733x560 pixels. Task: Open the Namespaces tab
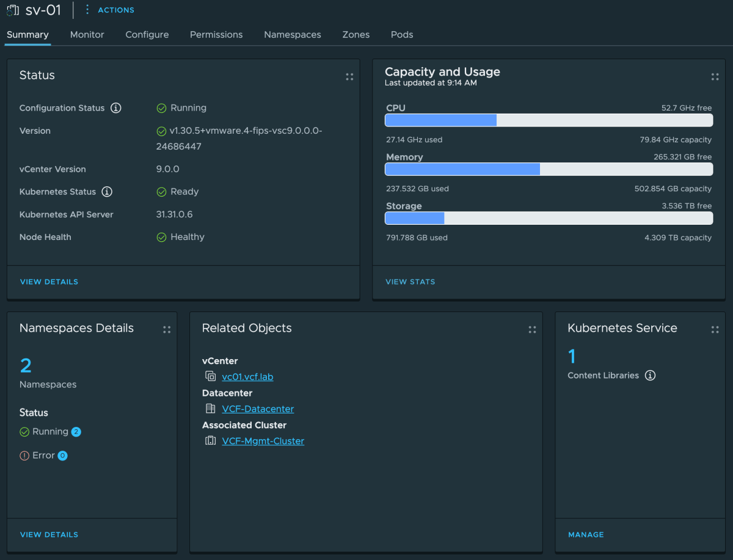292,35
